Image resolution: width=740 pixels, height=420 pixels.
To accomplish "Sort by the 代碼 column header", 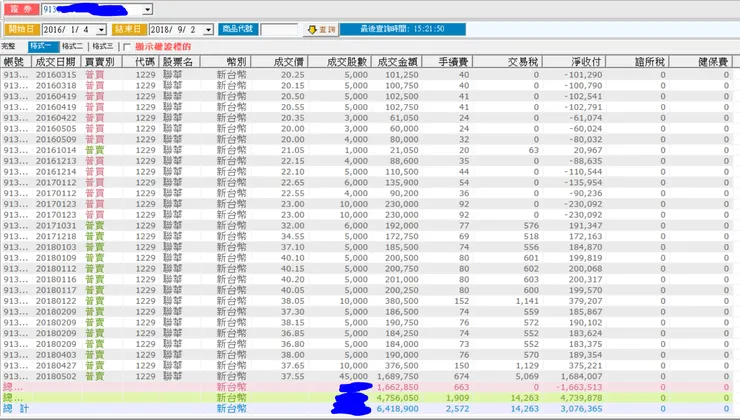I will click(141, 61).
